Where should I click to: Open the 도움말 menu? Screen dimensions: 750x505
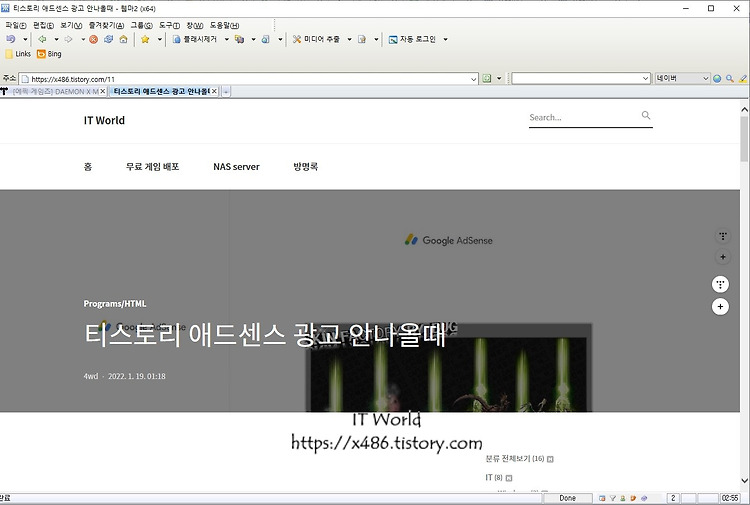pyautogui.click(x=224, y=25)
